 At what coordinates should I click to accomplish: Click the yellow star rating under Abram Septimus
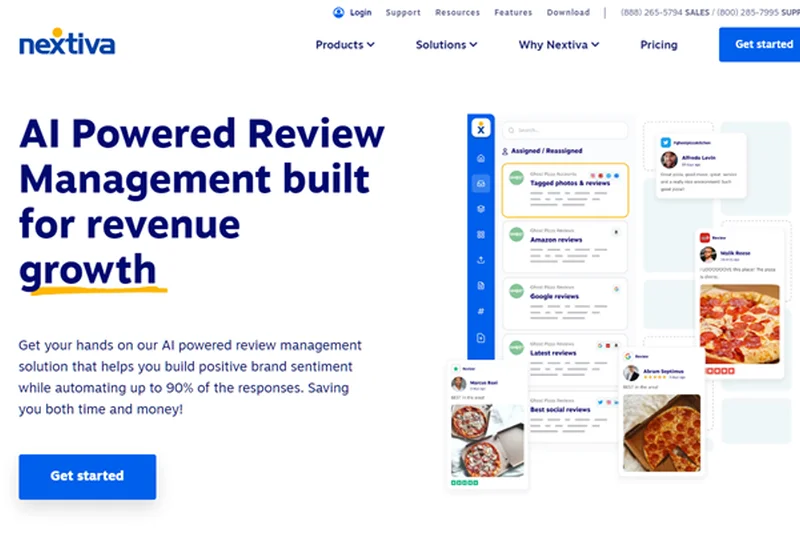pyautogui.click(x=655, y=377)
